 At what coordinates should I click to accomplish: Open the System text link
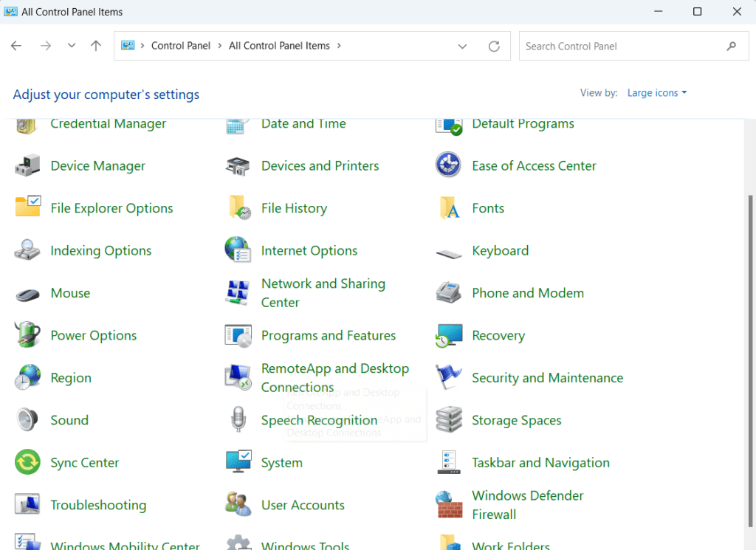(281, 463)
